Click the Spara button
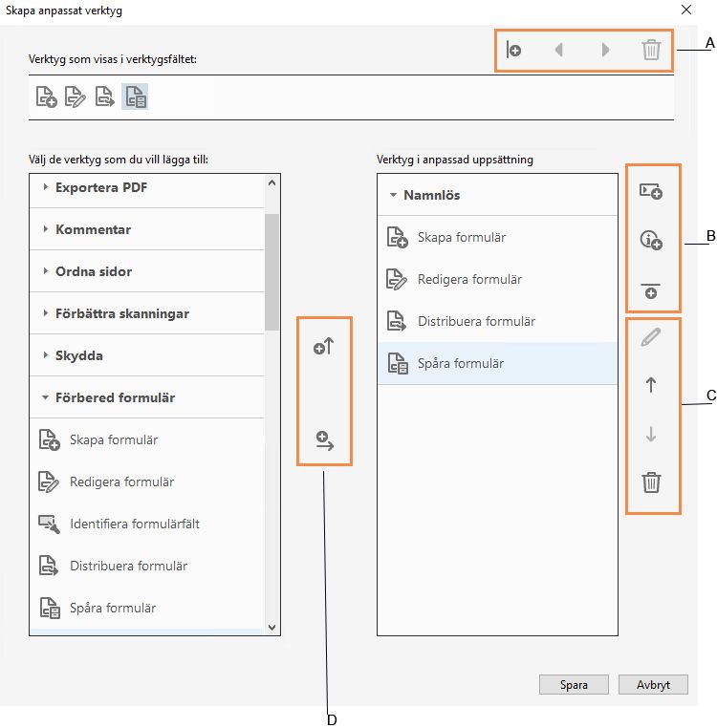This screenshot has height=728, width=717. coord(574,685)
